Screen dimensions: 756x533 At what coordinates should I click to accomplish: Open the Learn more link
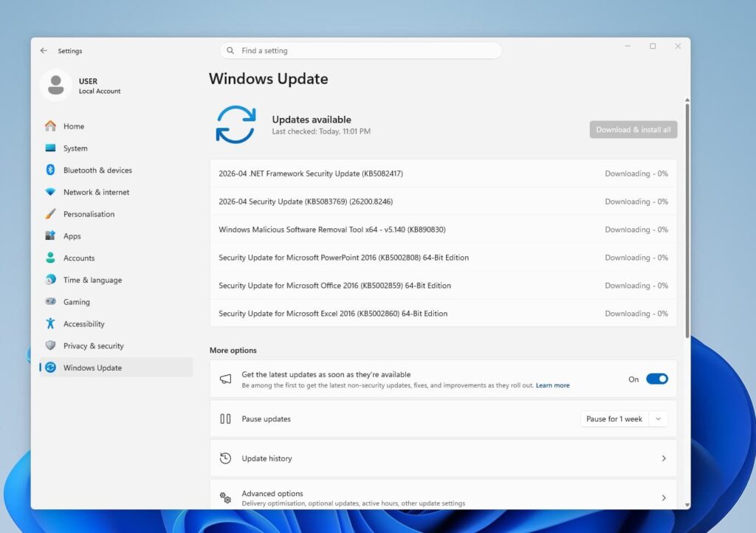(x=552, y=385)
